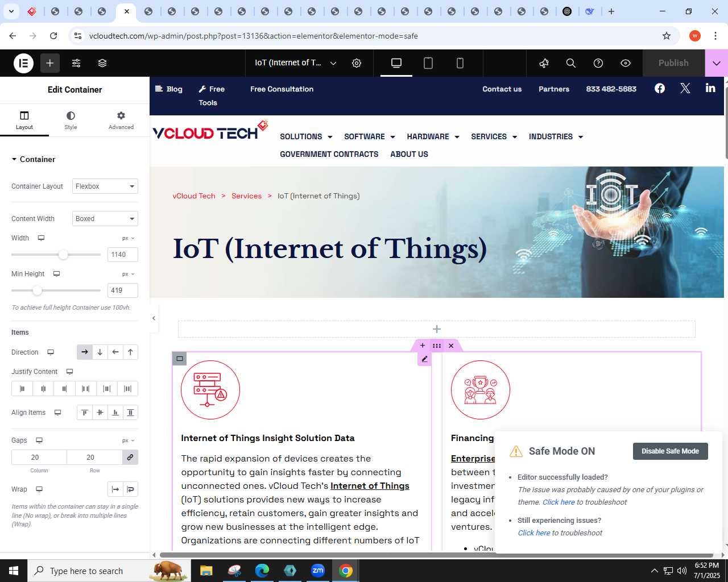Select Justify Content center option
The height and width of the screenshot is (582, 728).
(x=43, y=389)
